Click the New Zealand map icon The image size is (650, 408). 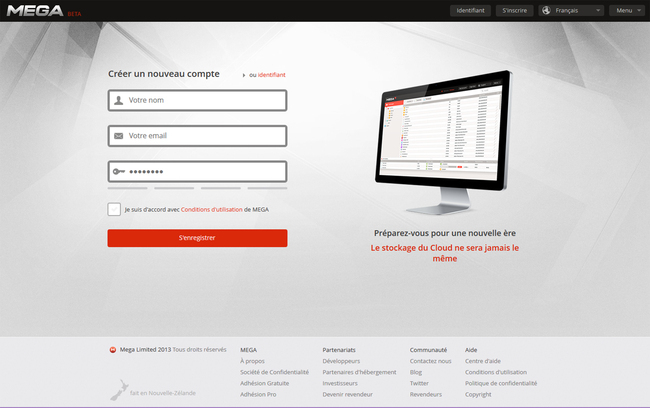click(119, 390)
